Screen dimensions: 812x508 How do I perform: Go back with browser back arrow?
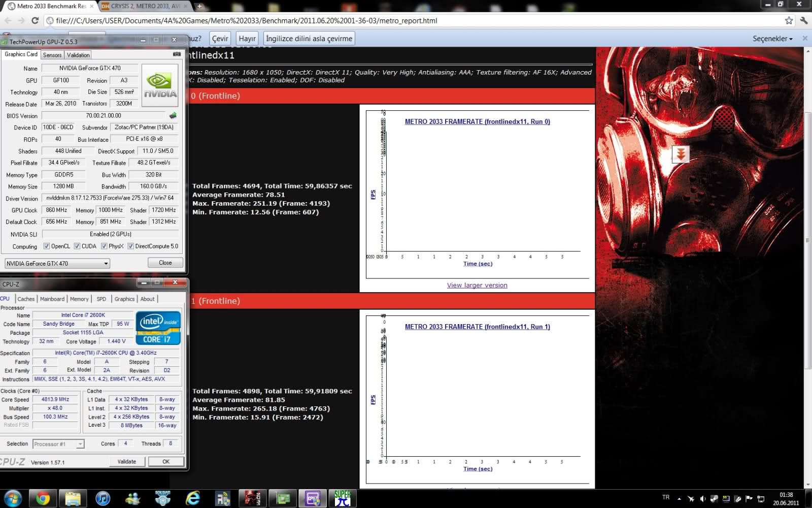pos(8,20)
